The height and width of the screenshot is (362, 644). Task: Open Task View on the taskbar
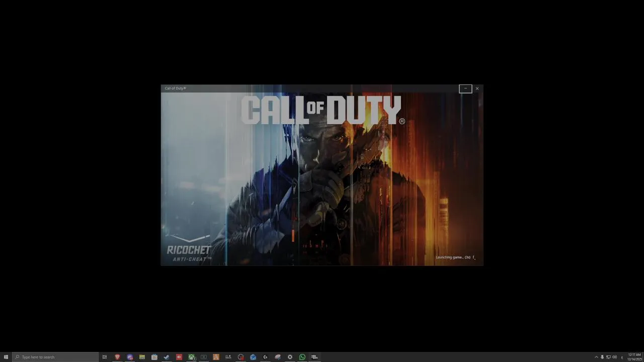coord(105,357)
